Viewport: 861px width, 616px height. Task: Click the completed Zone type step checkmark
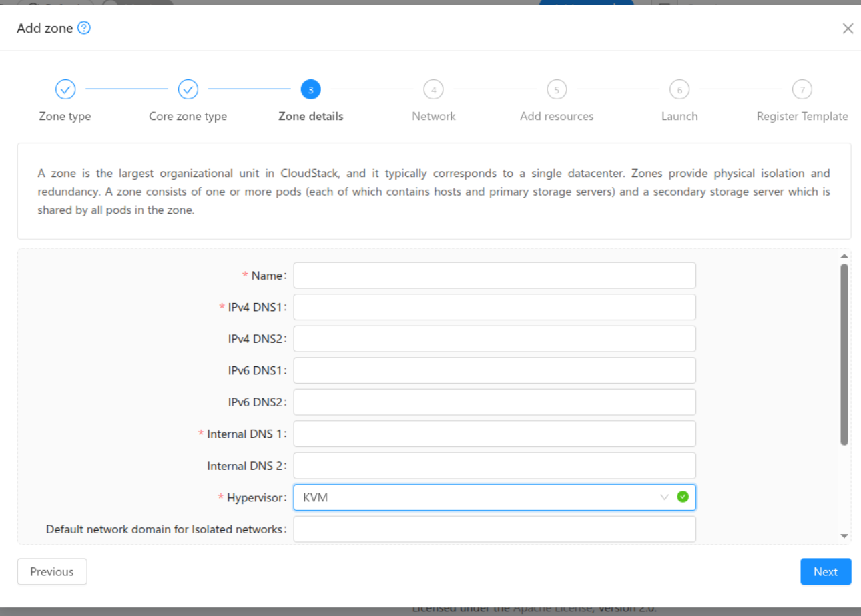tap(65, 89)
